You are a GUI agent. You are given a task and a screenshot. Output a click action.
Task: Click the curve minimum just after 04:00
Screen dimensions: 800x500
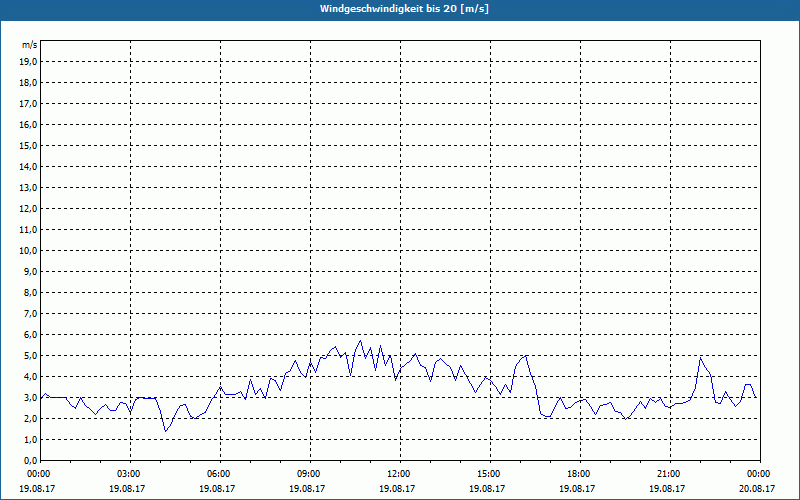[165, 431]
